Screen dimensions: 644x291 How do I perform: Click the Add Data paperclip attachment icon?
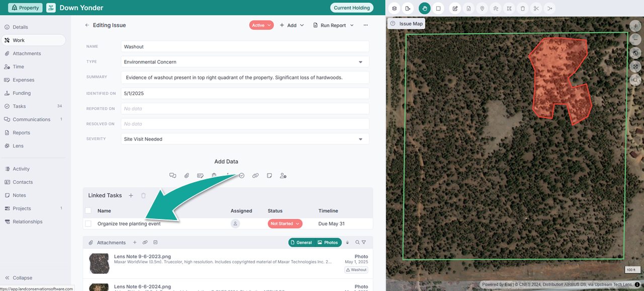click(x=187, y=176)
